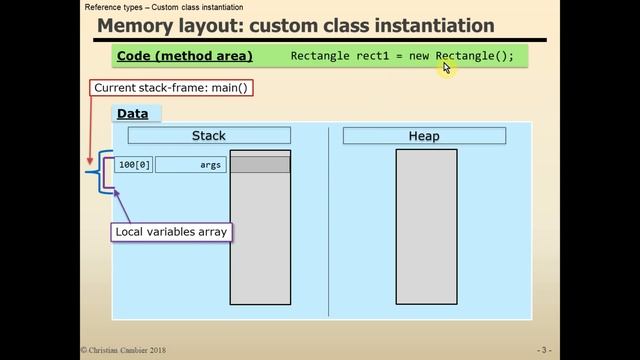
Task: Click the 'args' variable cell
Action: tap(191, 165)
